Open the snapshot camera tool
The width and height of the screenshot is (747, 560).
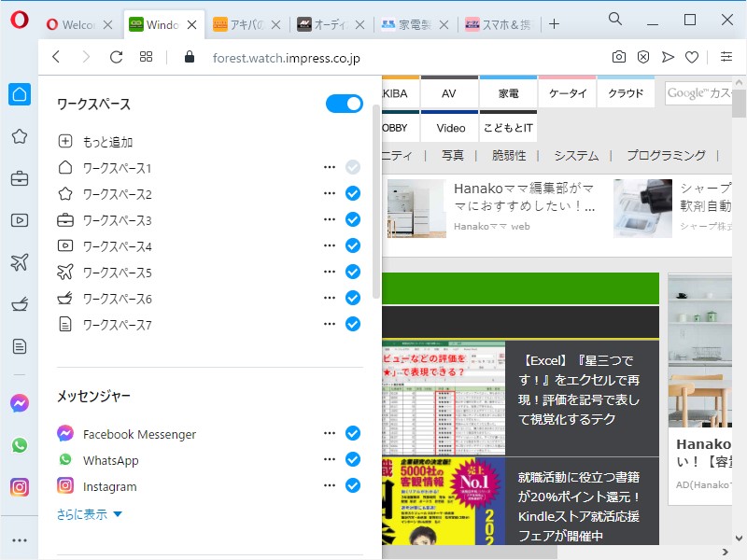click(x=618, y=56)
